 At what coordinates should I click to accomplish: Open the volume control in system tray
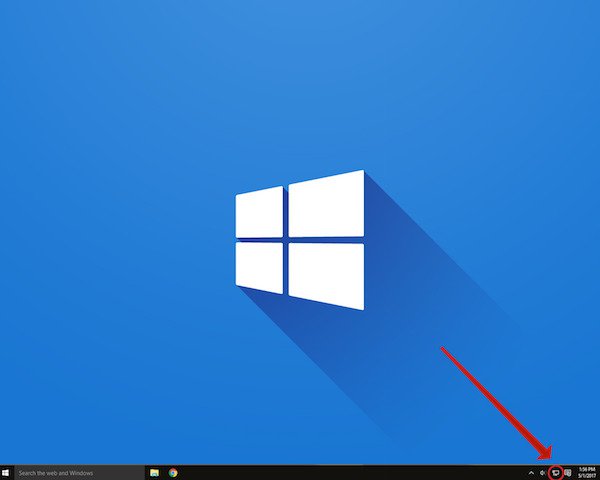point(542,473)
